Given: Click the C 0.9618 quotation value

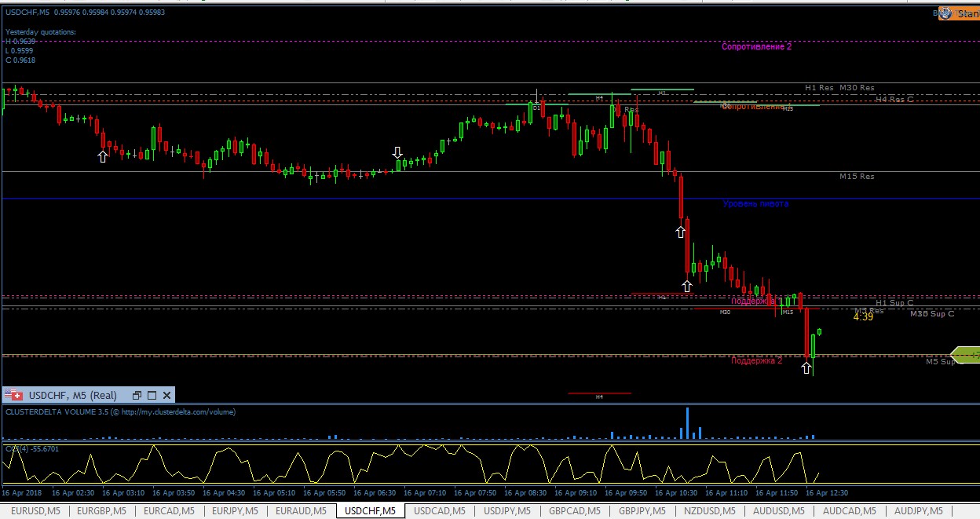Looking at the screenshot, I should coord(20,60).
